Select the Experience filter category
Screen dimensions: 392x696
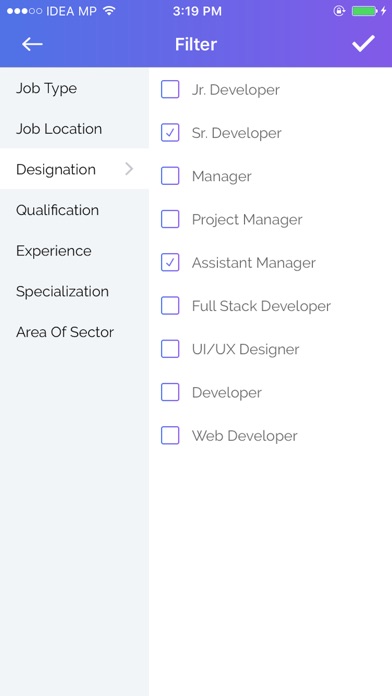[74, 251]
